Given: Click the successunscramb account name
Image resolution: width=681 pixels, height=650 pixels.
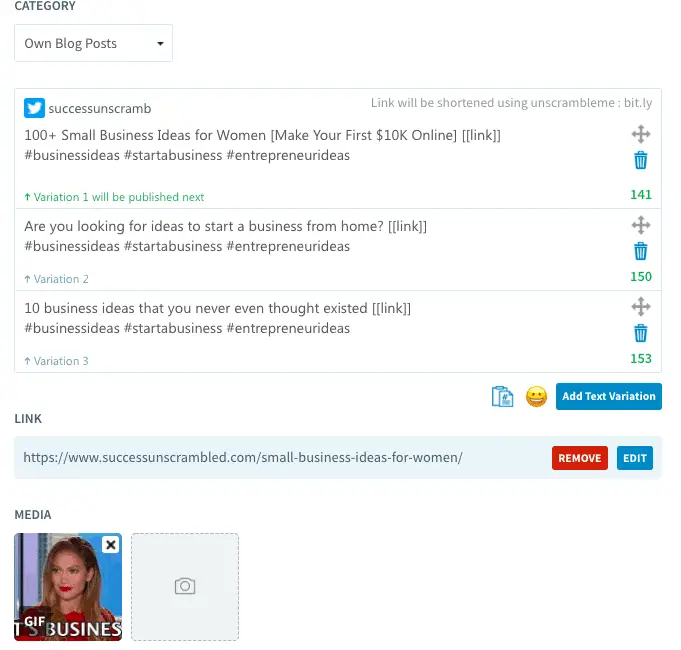Looking at the screenshot, I should (x=100, y=109).
